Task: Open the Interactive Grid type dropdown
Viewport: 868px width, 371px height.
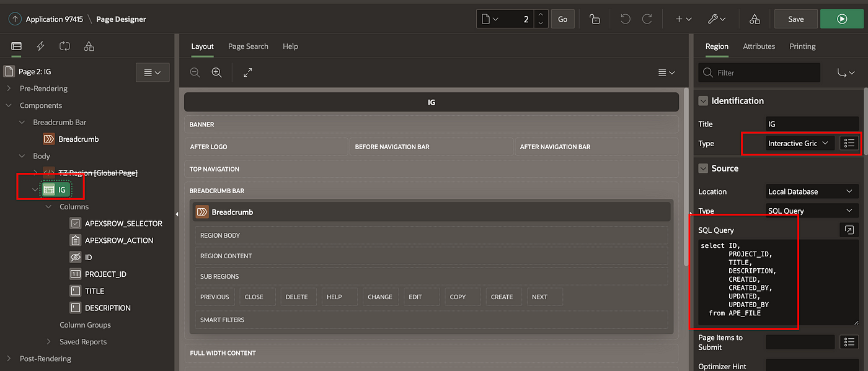Action: pos(800,143)
